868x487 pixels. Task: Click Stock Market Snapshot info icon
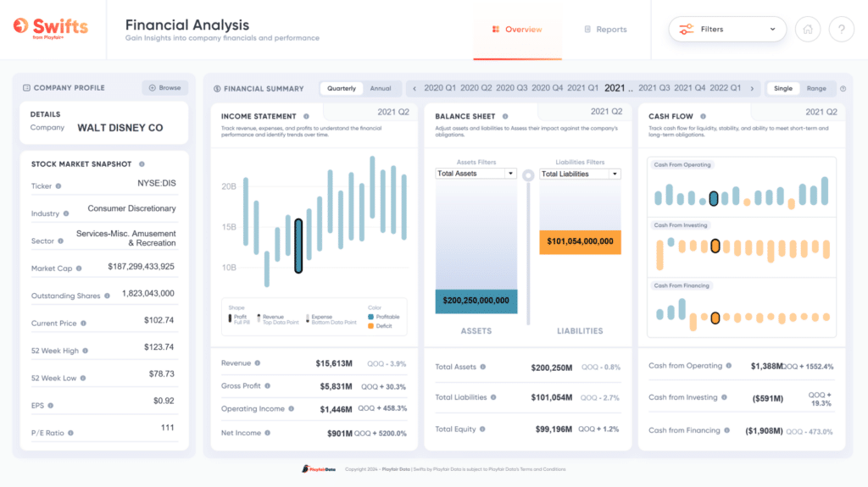(142, 163)
